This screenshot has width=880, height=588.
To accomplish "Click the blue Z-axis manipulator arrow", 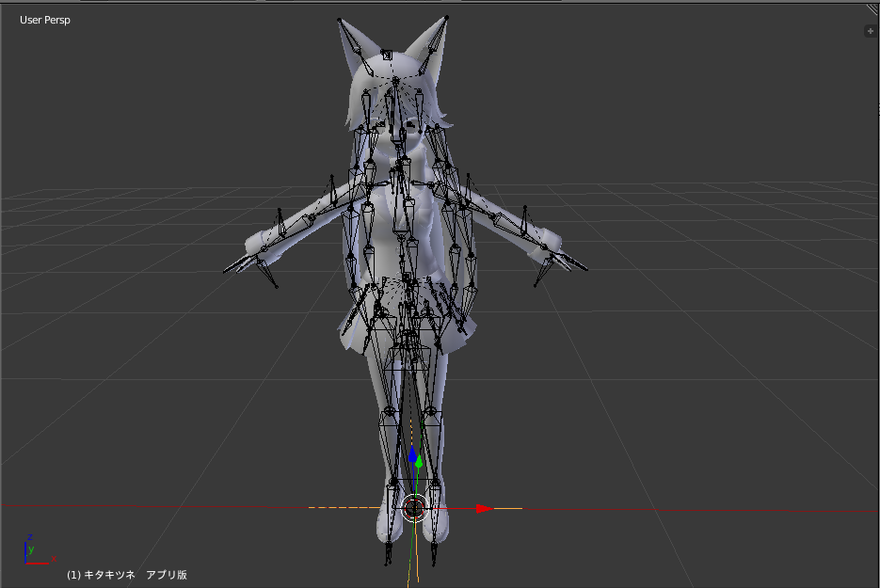I will [412, 455].
